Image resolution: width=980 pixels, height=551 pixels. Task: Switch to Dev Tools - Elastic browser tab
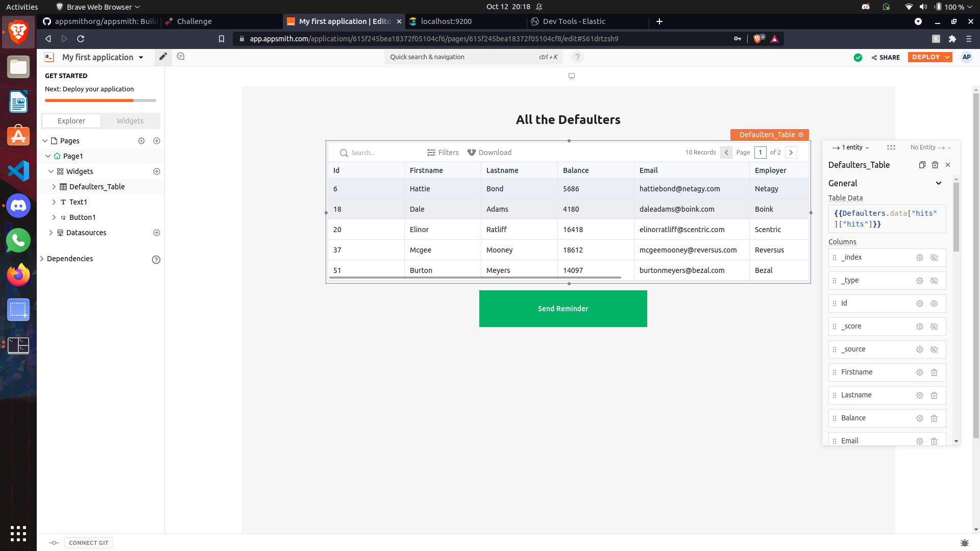pyautogui.click(x=574, y=21)
